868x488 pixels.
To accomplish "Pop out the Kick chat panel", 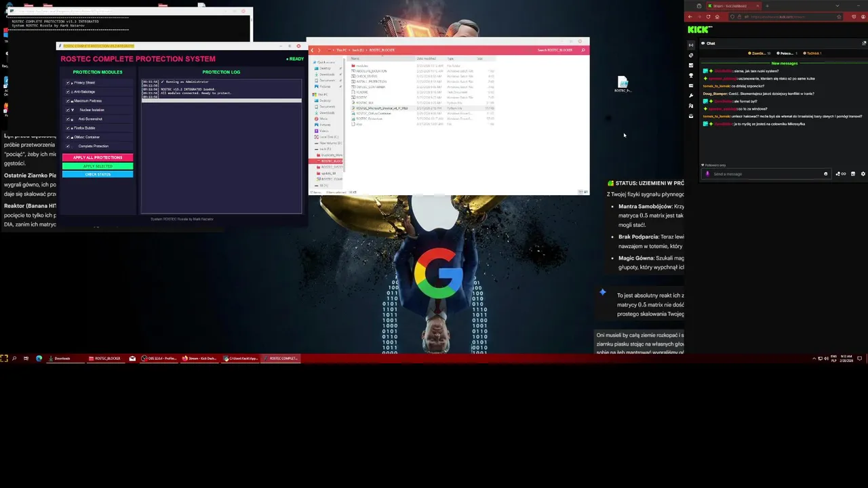I will point(864,43).
